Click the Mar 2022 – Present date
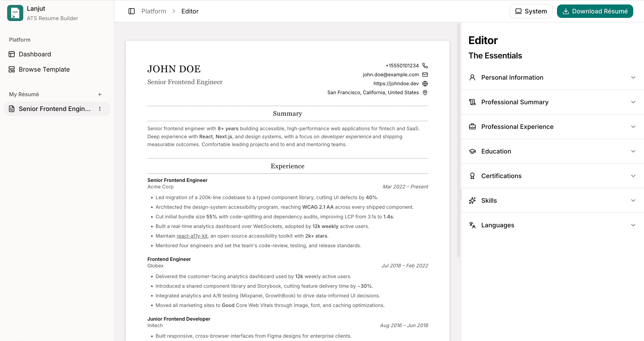The width and height of the screenshot is (644, 341). coord(405,187)
